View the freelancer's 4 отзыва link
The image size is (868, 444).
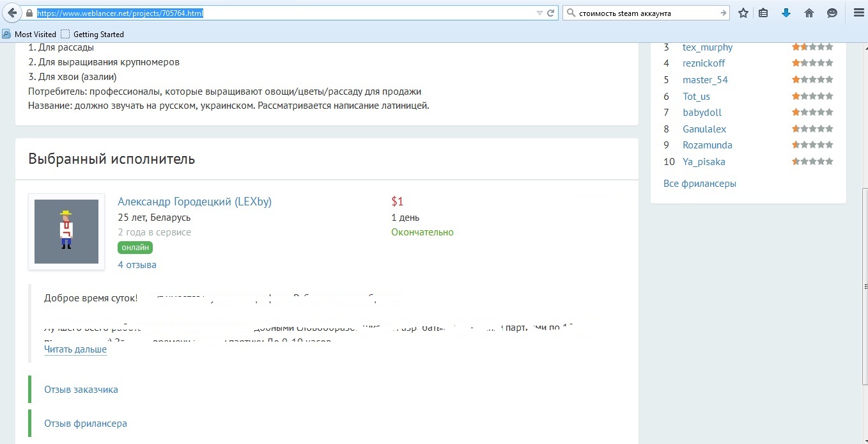137,265
